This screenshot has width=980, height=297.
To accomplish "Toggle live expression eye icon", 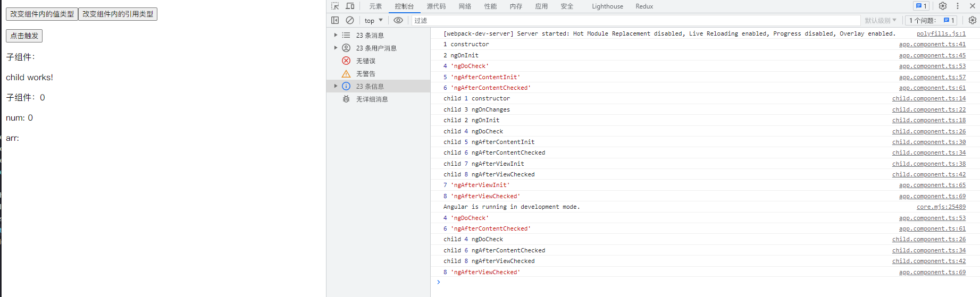I will [398, 20].
